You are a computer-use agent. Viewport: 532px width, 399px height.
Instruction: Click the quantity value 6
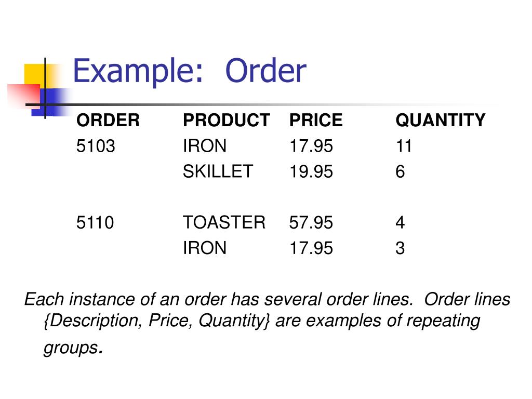(x=401, y=171)
